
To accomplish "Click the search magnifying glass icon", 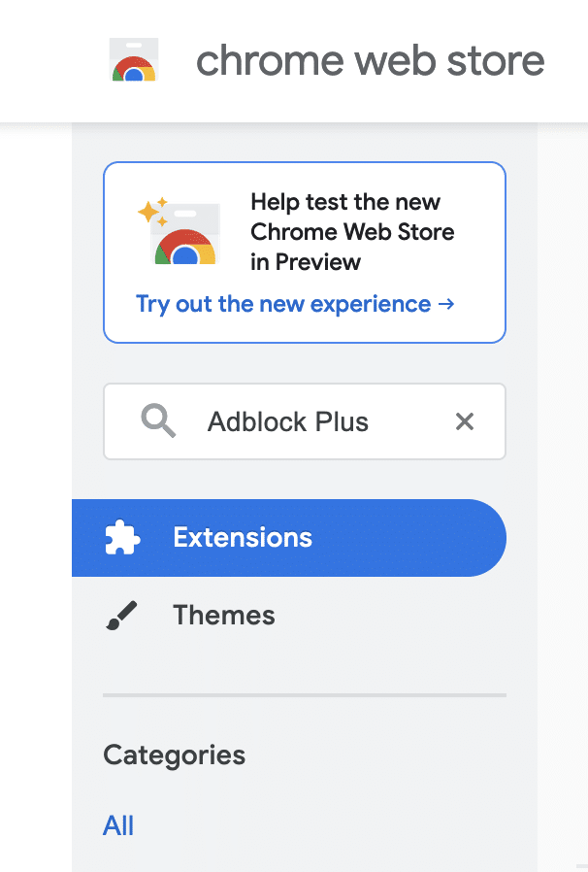I will pos(158,421).
